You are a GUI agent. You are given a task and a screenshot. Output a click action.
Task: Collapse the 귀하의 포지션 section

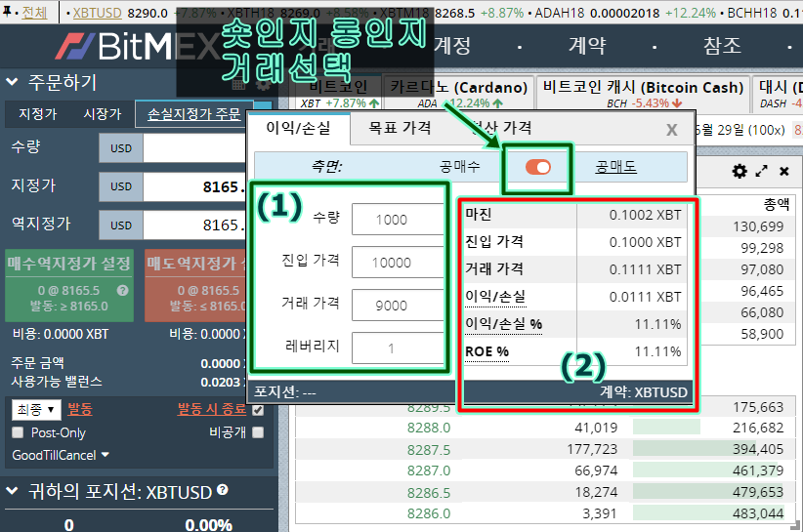(13, 491)
